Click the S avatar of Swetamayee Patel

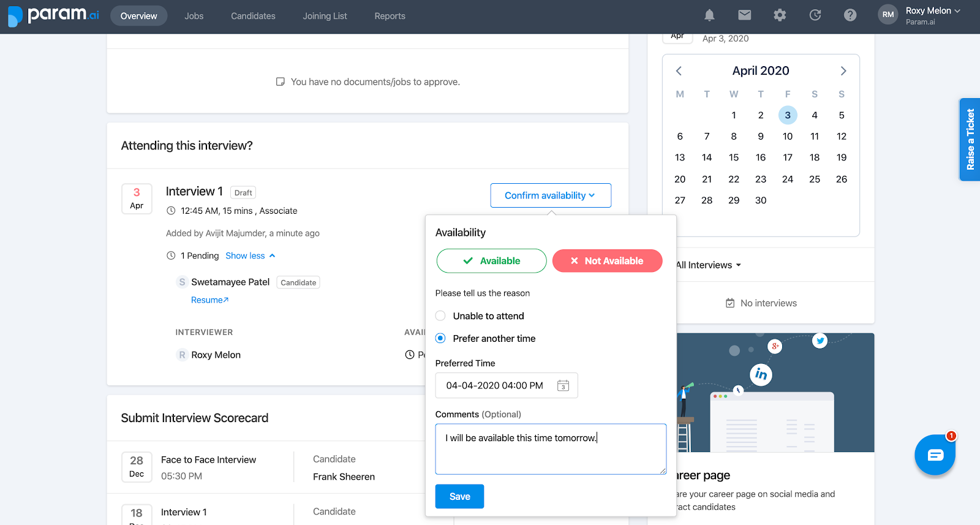[x=182, y=282]
